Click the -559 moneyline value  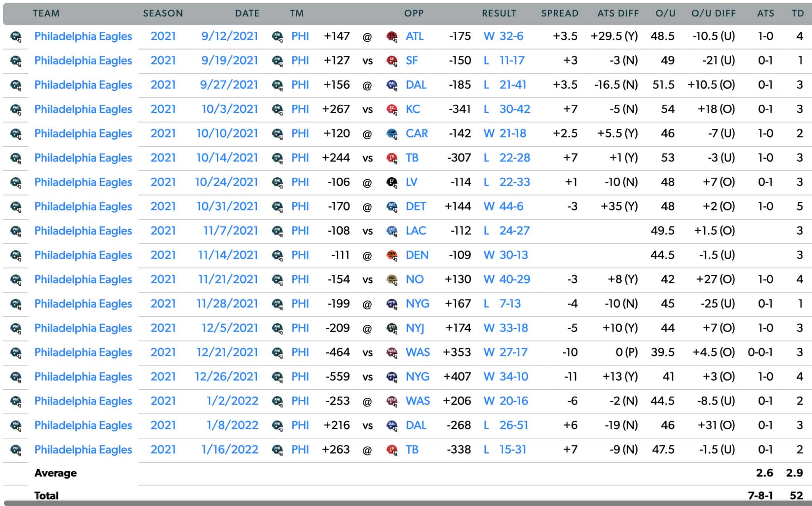(x=337, y=376)
